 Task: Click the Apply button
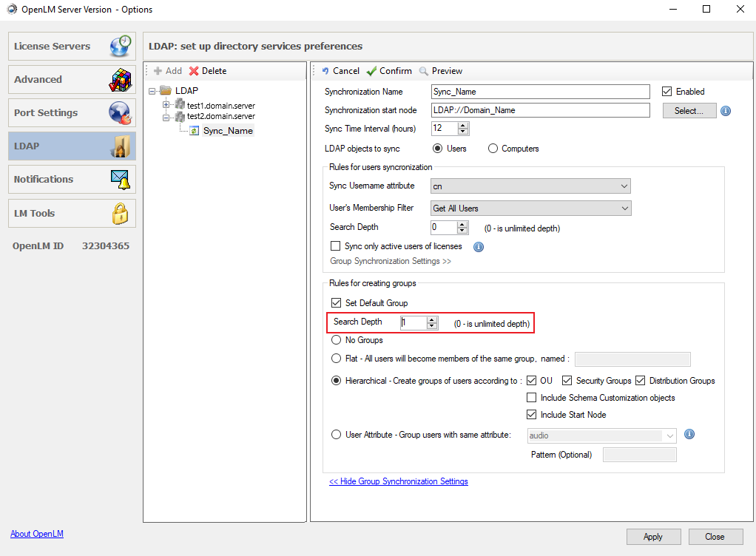click(653, 537)
